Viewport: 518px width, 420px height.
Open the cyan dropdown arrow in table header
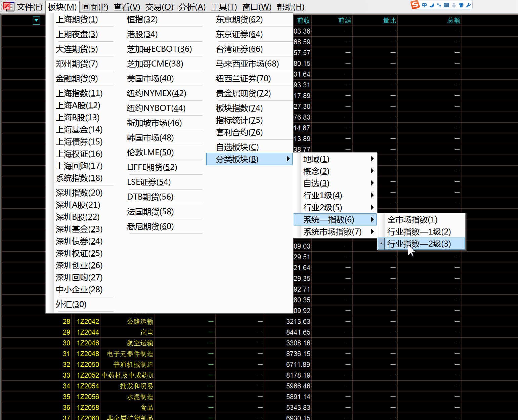coord(37,20)
